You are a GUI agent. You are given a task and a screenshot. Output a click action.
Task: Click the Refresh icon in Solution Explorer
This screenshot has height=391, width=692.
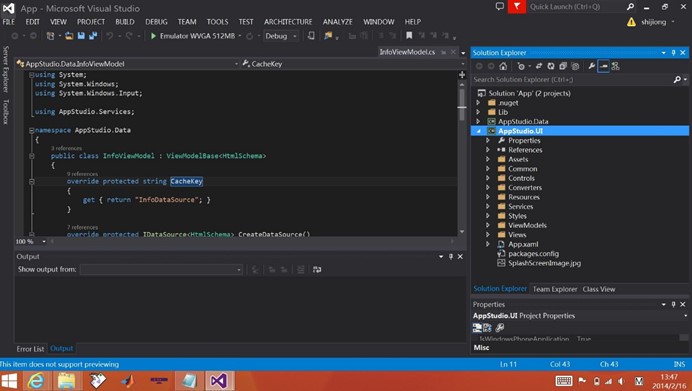coord(551,66)
